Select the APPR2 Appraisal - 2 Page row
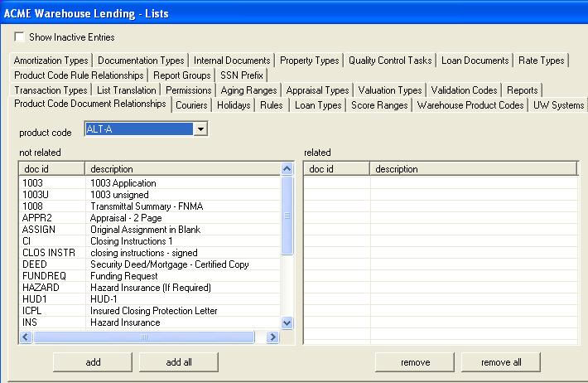 pos(150,218)
